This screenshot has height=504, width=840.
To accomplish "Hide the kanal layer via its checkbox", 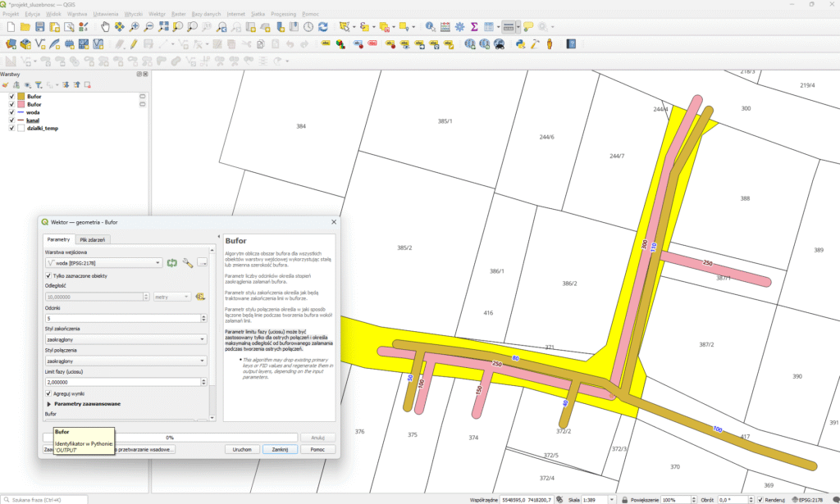I will coord(11,120).
